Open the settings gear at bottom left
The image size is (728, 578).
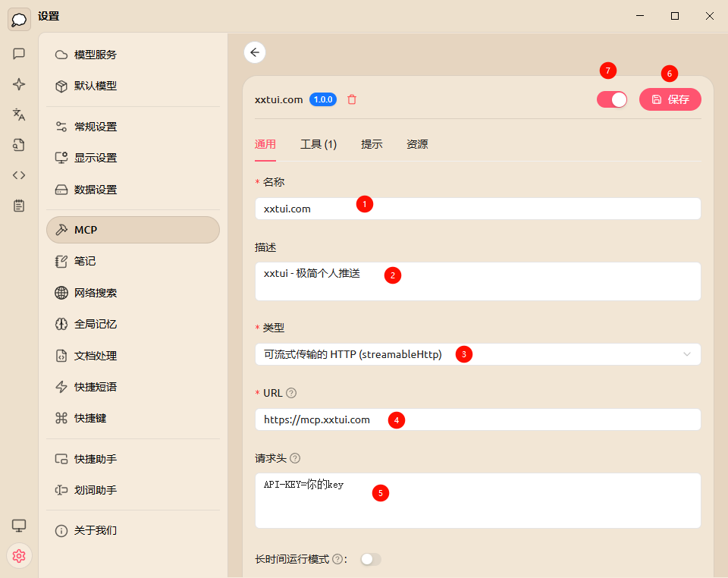pyautogui.click(x=19, y=555)
